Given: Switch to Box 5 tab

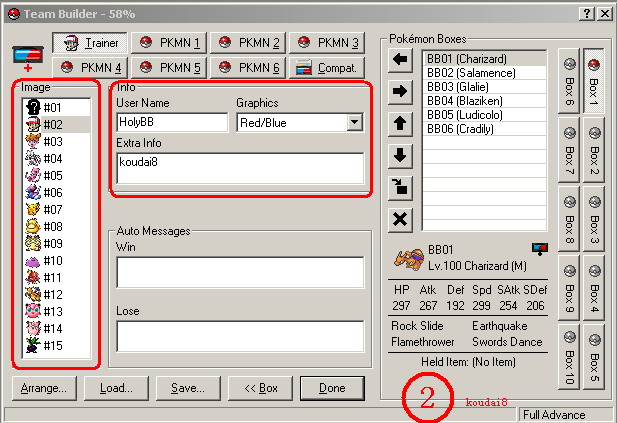Looking at the screenshot, I should pyautogui.click(x=594, y=357).
